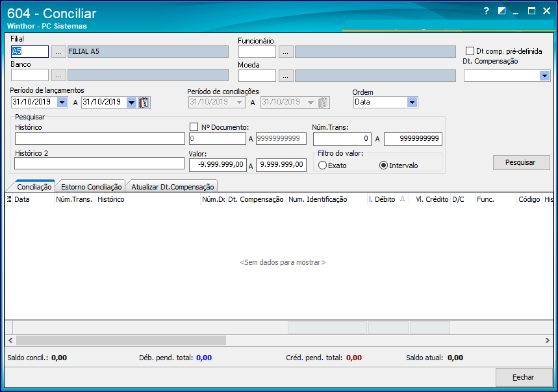Click the Dt. Compensação column header
Viewport: 558px width, 392px height.
pos(256,199)
